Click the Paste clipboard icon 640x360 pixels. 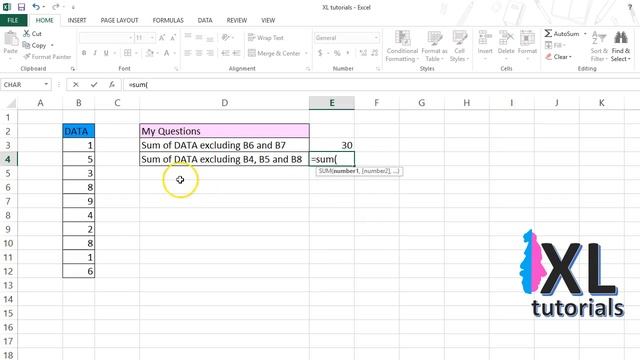(11, 39)
